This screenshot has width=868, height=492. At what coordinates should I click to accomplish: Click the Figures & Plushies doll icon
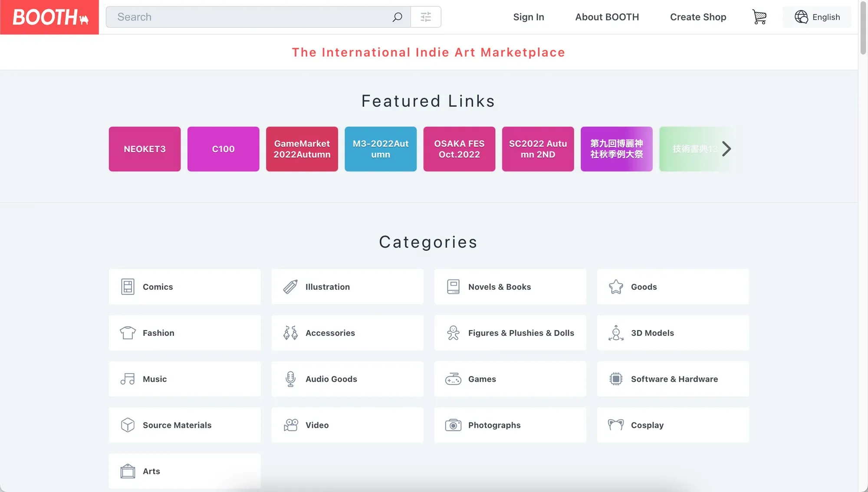453,333
